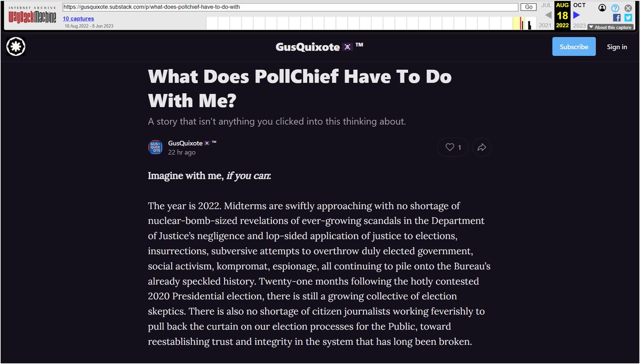Click the Sign in link

[x=617, y=47]
